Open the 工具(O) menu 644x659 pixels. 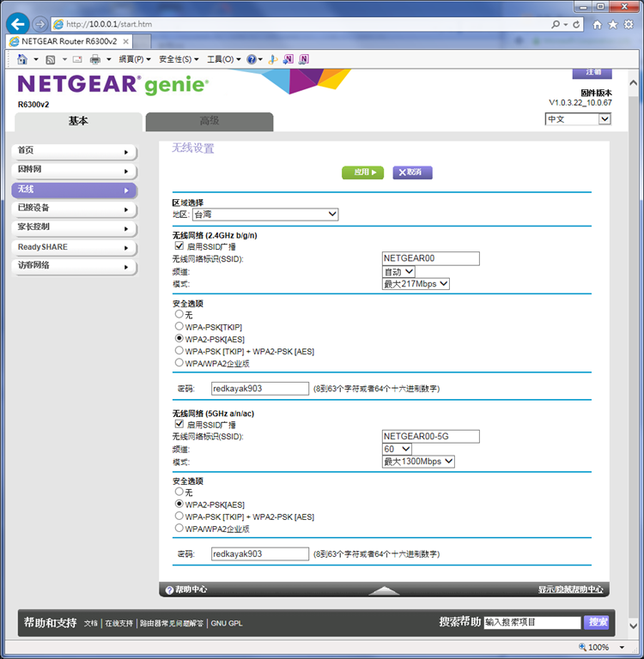224,59
